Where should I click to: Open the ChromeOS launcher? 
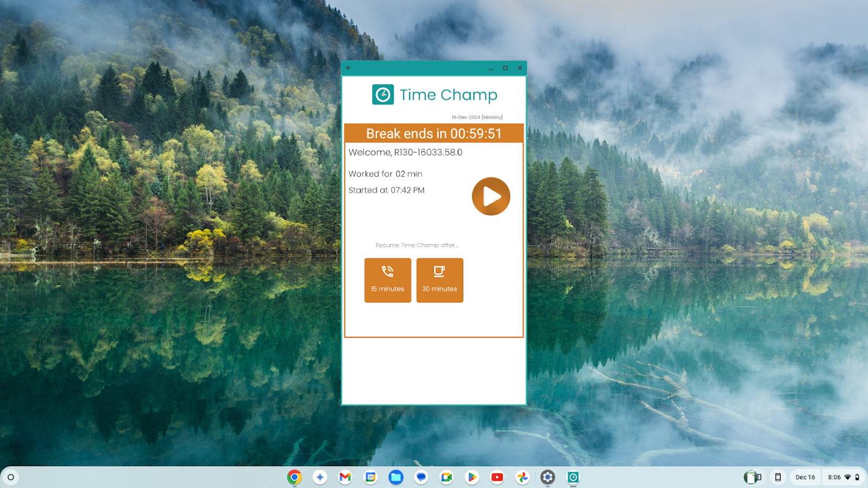tap(10, 477)
